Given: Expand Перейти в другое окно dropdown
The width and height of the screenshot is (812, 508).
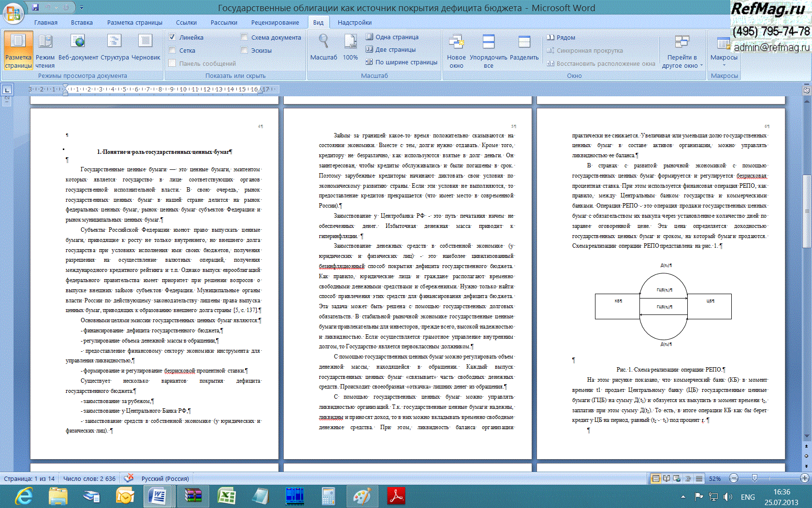Looking at the screenshot, I should pos(682,53).
